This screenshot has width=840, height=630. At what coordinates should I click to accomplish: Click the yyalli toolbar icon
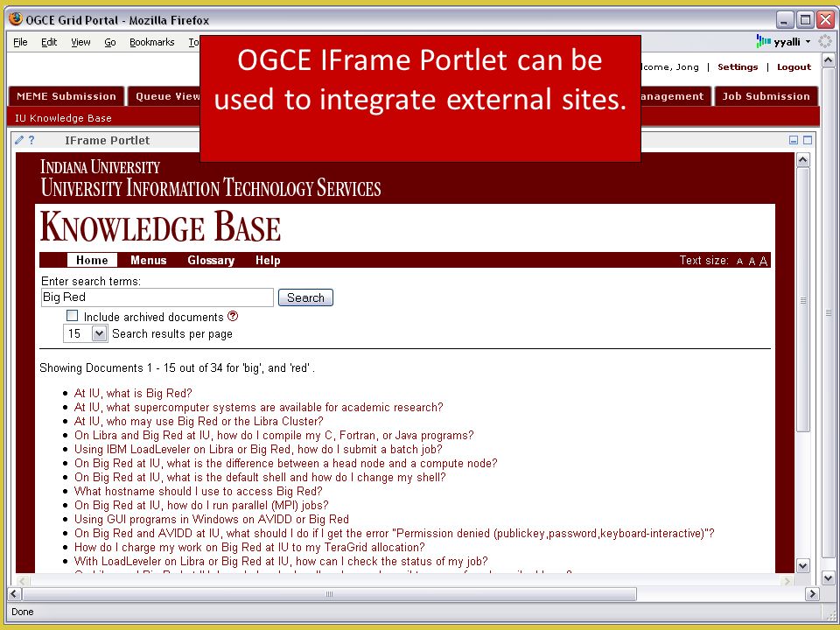coord(763,41)
